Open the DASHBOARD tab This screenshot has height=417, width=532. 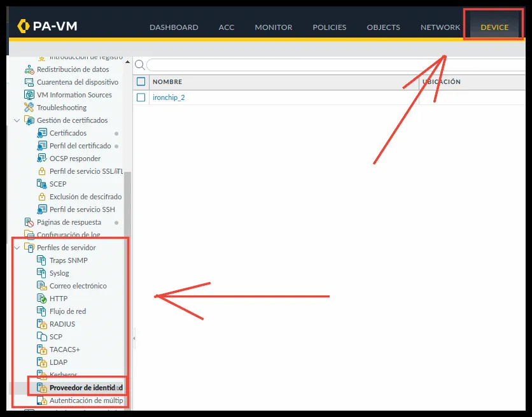[x=174, y=27]
